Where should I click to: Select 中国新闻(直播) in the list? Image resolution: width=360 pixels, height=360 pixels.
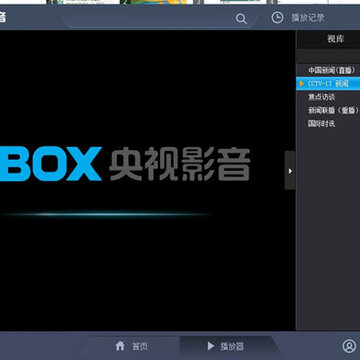coord(331,70)
